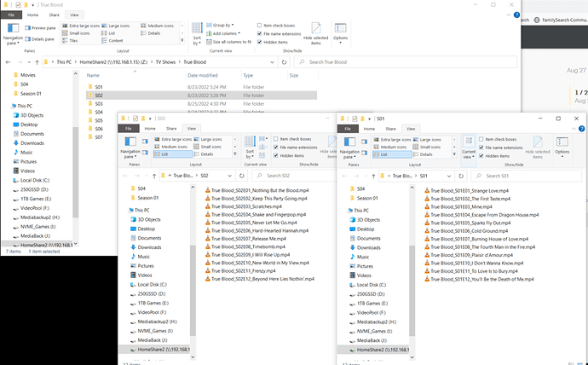
Task: Expand layout gallery in True Blood window
Action: [182, 41]
